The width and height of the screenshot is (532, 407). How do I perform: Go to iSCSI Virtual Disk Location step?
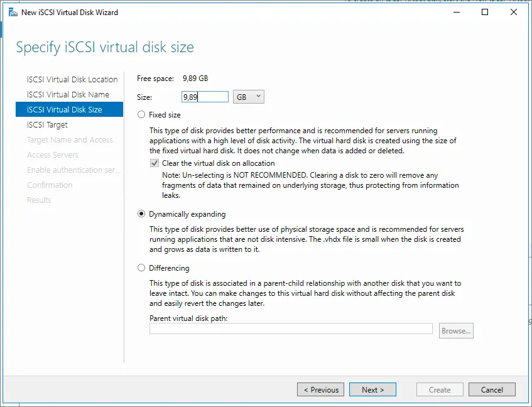[72, 80]
